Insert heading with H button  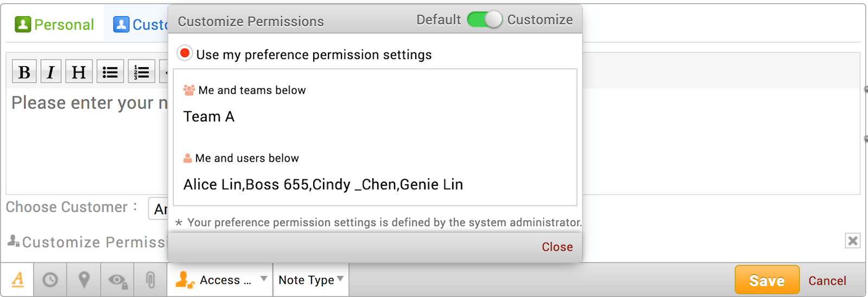tap(79, 72)
